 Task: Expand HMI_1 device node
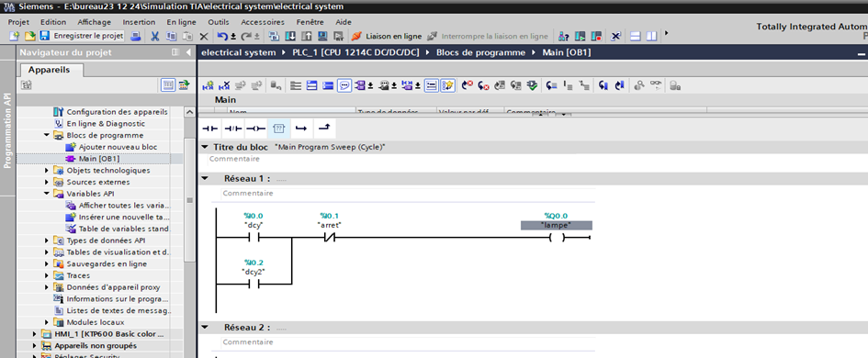point(34,334)
